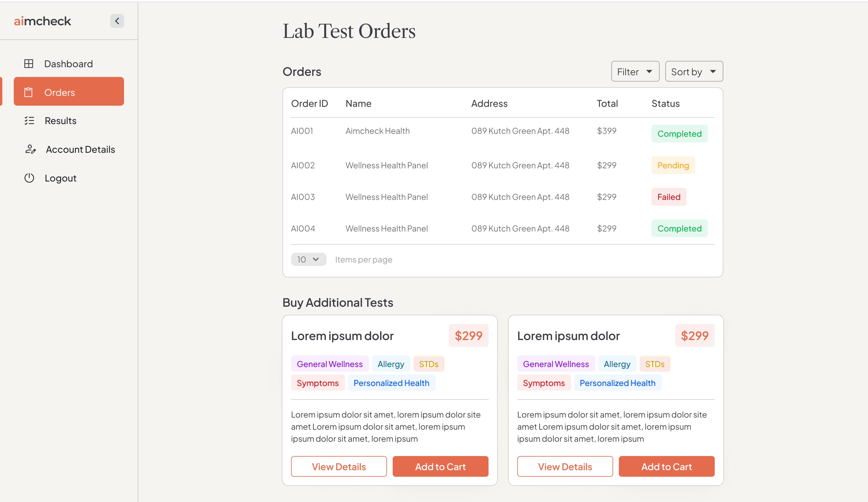Image resolution: width=868 pixels, height=502 pixels.
Task: Click the Failed status badge
Action: pos(669,197)
